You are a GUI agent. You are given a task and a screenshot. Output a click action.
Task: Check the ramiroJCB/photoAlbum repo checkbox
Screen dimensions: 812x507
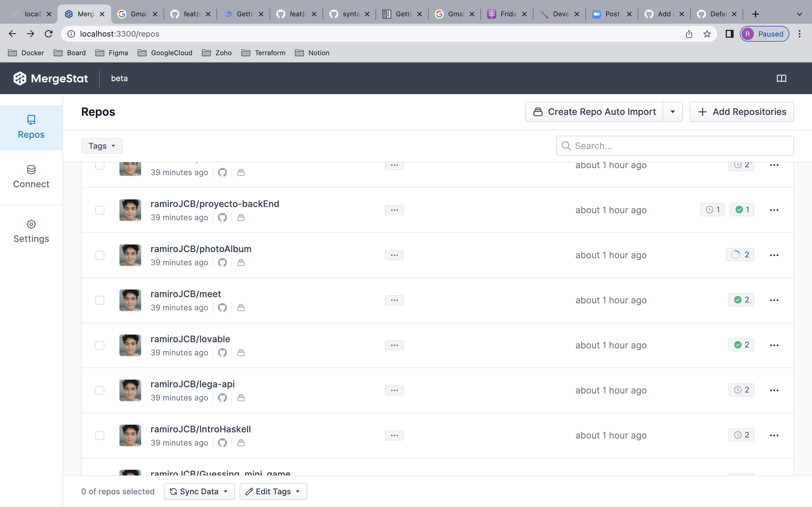pyautogui.click(x=100, y=255)
